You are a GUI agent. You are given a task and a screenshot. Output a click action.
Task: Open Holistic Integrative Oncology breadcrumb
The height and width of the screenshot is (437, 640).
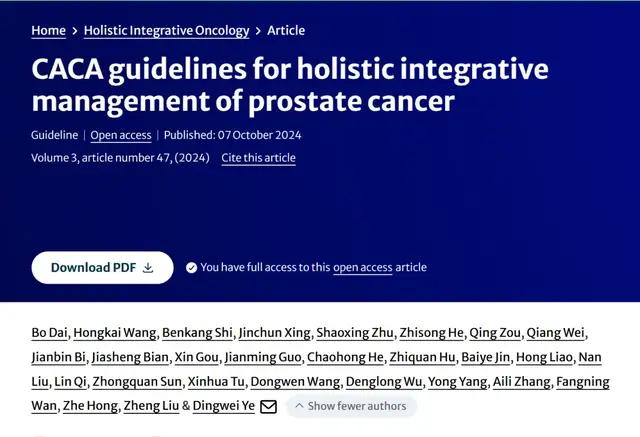[166, 30]
